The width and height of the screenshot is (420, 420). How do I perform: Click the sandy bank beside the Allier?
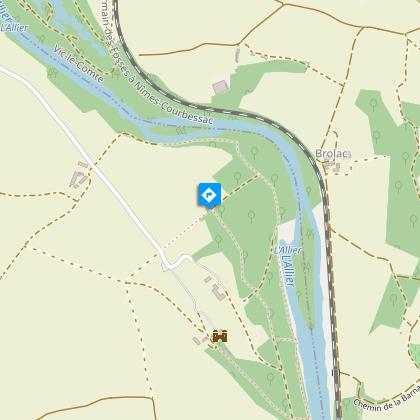pos(287,231)
